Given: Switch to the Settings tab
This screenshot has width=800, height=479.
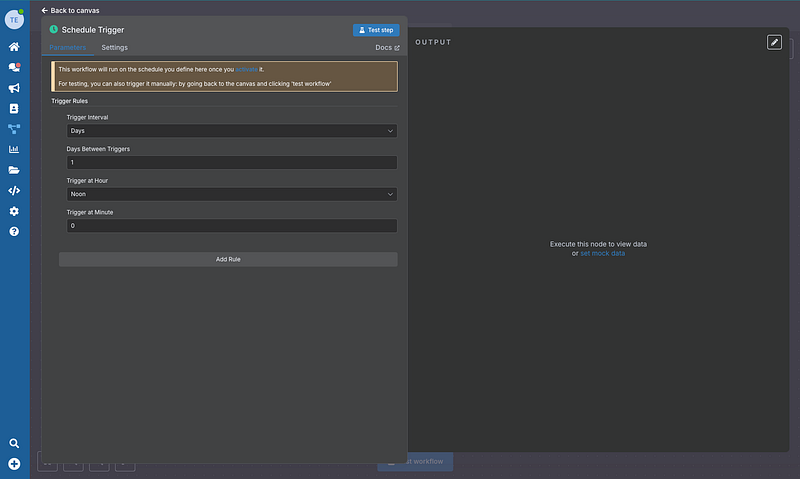Looking at the screenshot, I should point(114,48).
